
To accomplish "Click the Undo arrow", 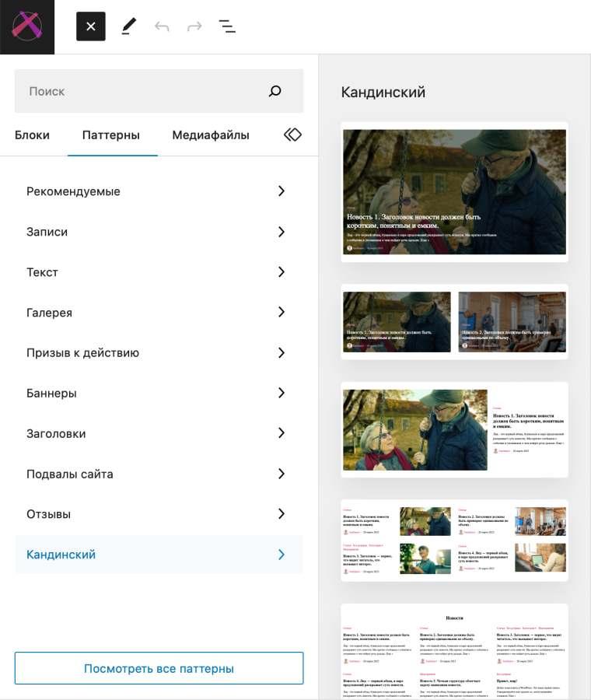I will click(x=162, y=26).
